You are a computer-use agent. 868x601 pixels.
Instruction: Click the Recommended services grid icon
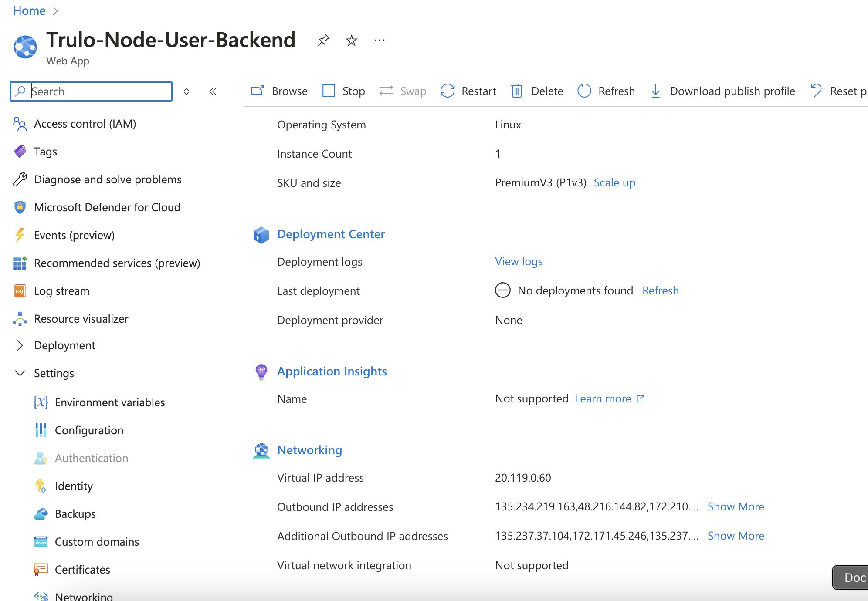click(x=20, y=263)
